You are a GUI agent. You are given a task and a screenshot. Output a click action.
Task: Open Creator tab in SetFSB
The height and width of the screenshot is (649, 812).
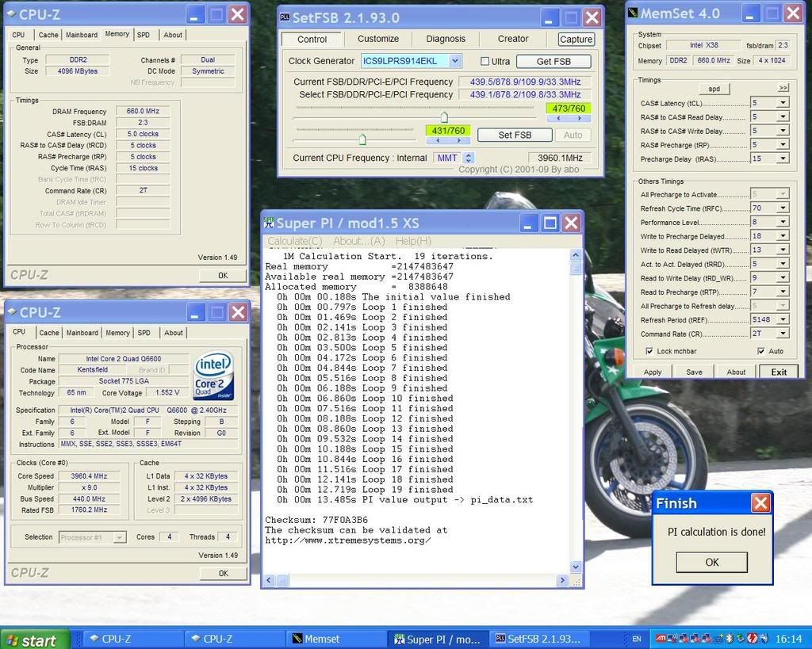[513, 39]
